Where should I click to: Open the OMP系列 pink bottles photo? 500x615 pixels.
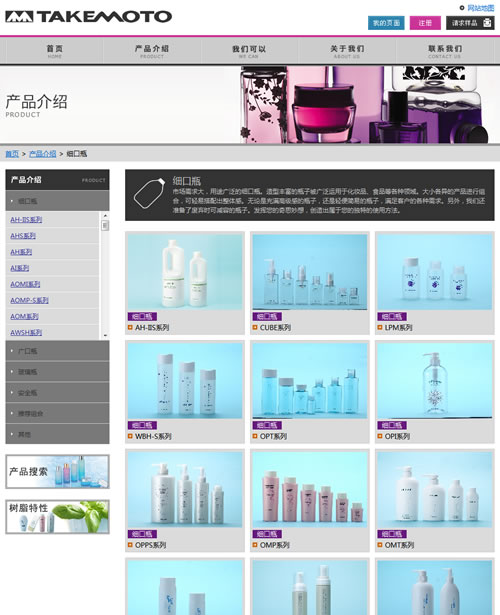(x=310, y=489)
